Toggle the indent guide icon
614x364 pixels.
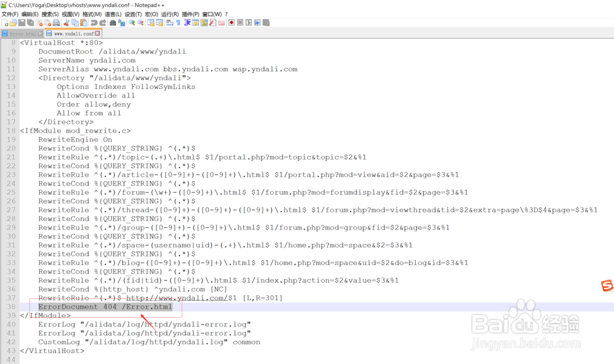coord(187,23)
